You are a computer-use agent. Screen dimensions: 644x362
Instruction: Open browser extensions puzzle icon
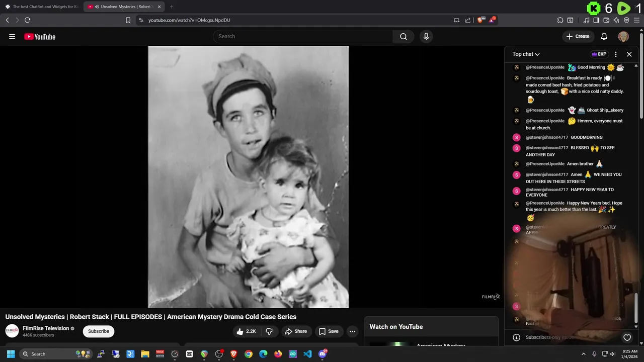pos(560,20)
